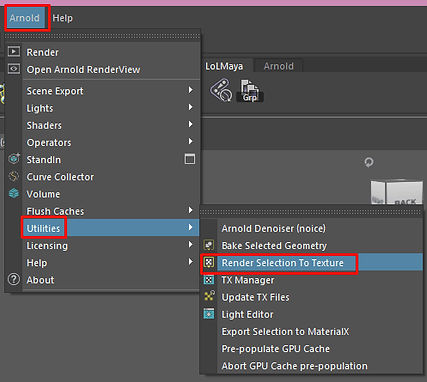Image resolution: width=427 pixels, height=382 pixels.
Task: Open the Help menu in menu bar
Action: pos(63,18)
